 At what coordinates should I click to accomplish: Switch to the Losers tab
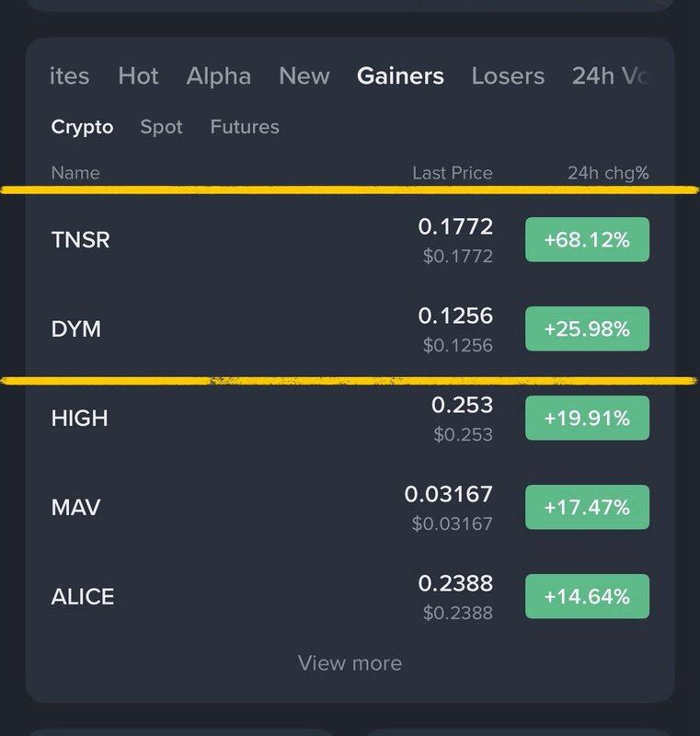coord(508,76)
